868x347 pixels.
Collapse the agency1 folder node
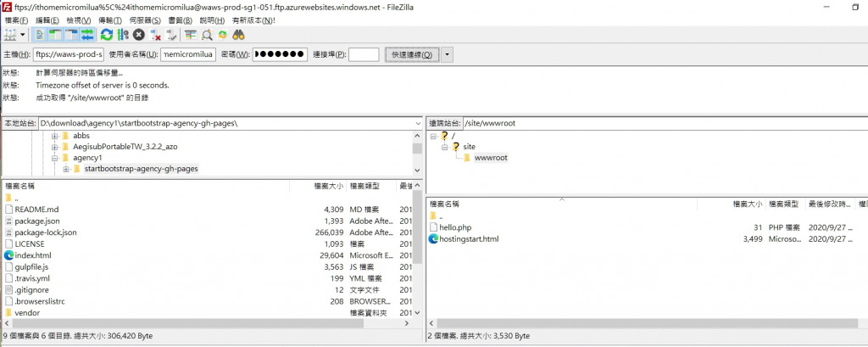point(55,158)
